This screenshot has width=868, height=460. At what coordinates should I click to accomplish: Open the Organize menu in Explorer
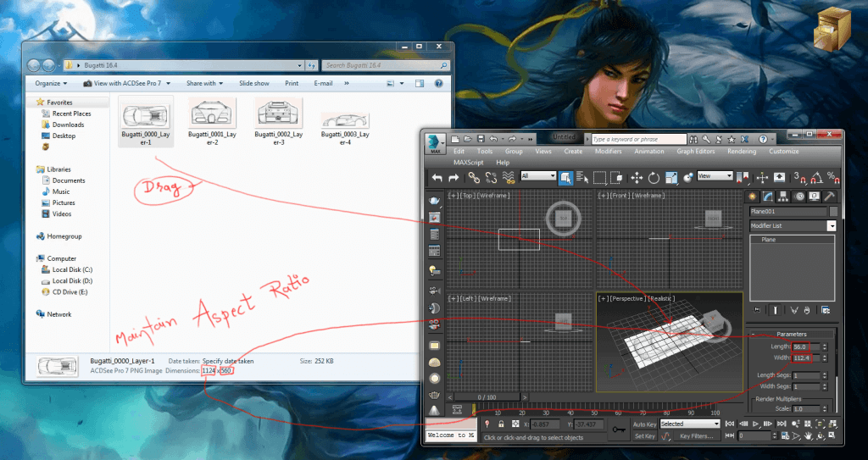pos(50,84)
